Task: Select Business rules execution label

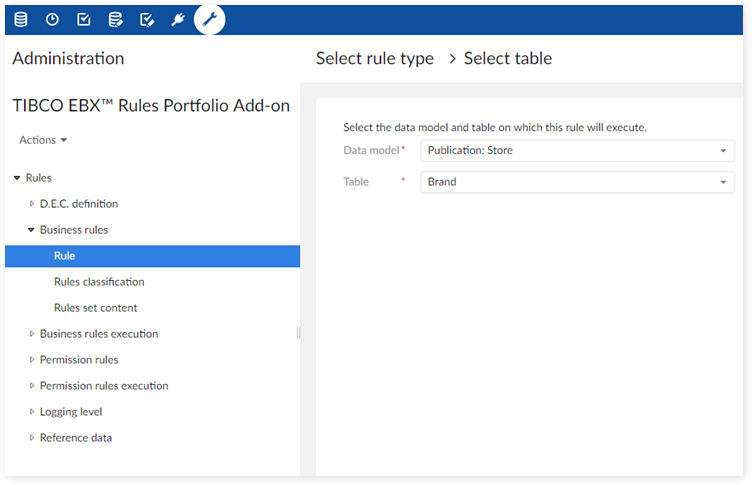Action: click(x=99, y=333)
